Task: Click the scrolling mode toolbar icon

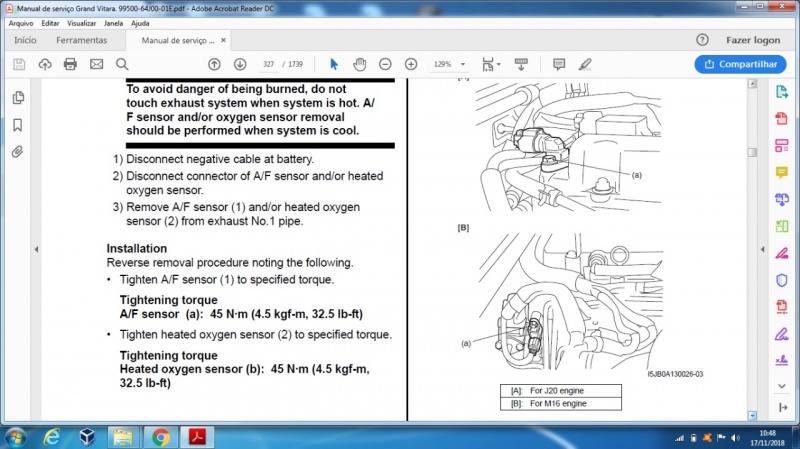Action: (521, 64)
